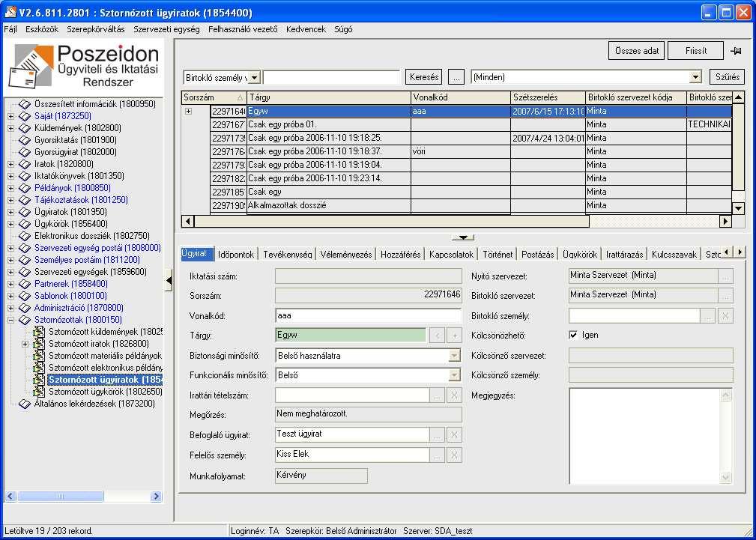Clear the Irattári tételszám field with X
The height and width of the screenshot is (540, 756).
tap(454, 395)
